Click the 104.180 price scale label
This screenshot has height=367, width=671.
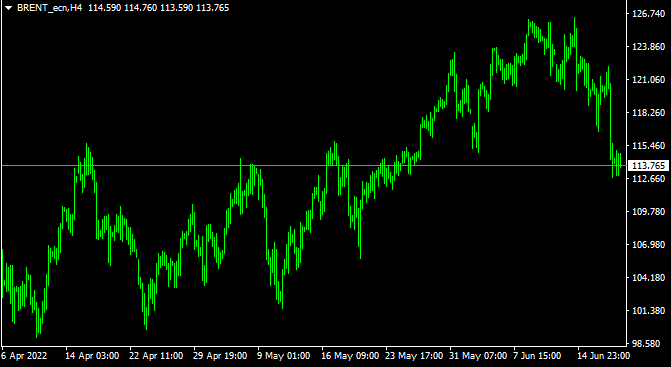[x=649, y=278]
